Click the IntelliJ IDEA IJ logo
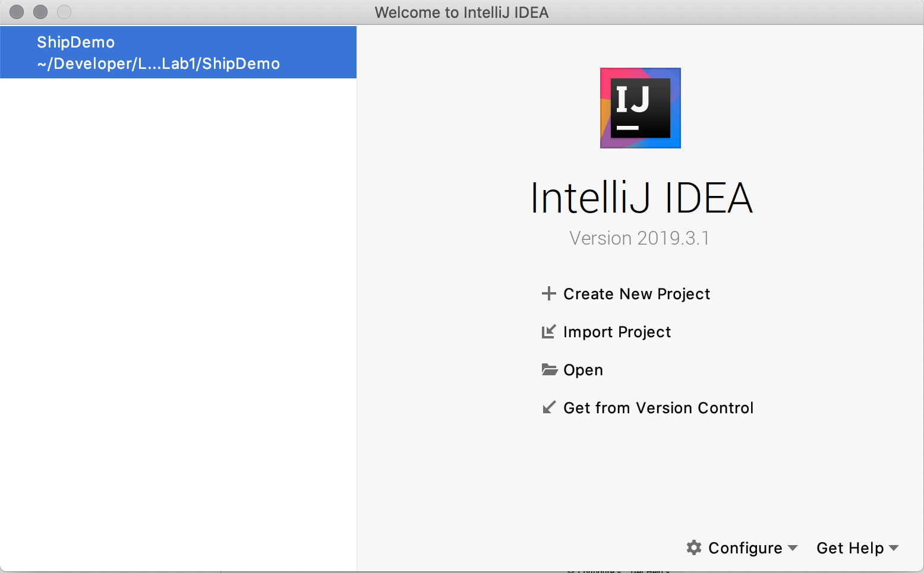 pos(640,108)
